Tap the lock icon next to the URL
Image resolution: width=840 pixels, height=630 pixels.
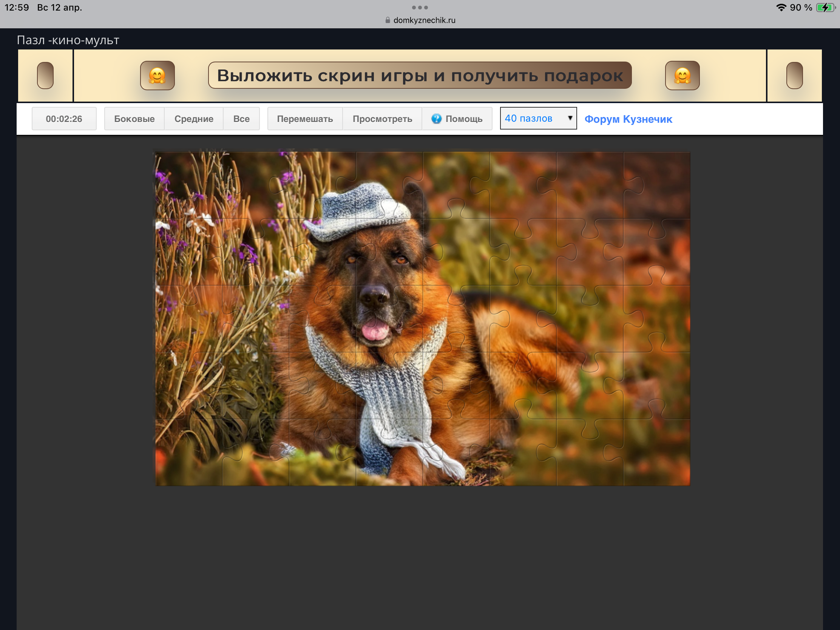pos(388,20)
